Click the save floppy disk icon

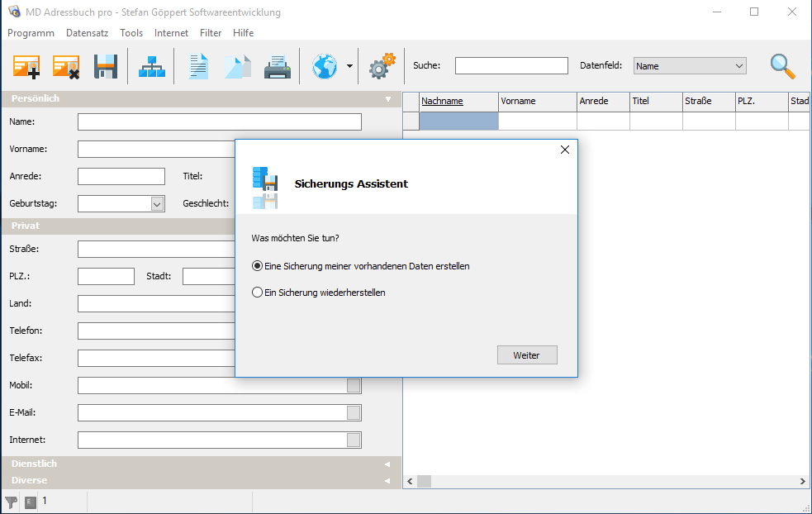pos(106,67)
